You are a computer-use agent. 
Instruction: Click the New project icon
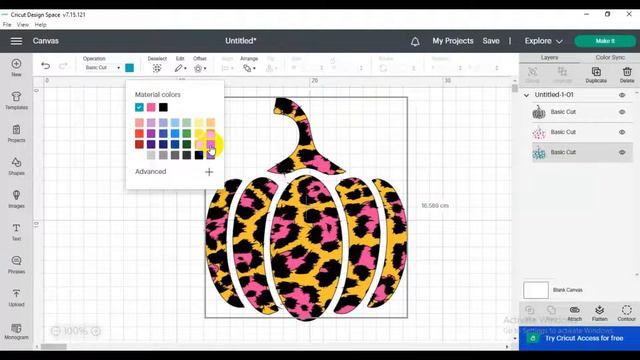click(16, 67)
